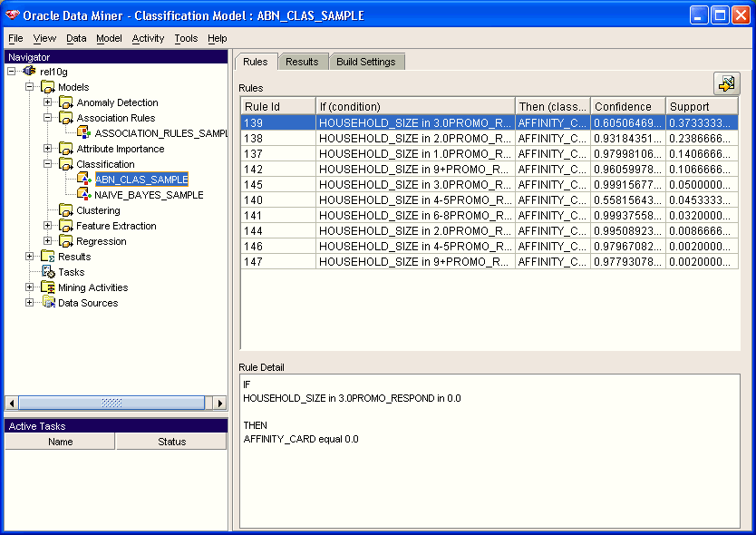The width and height of the screenshot is (756, 535).
Task: Click the Data Sources icon
Action: click(46, 302)
